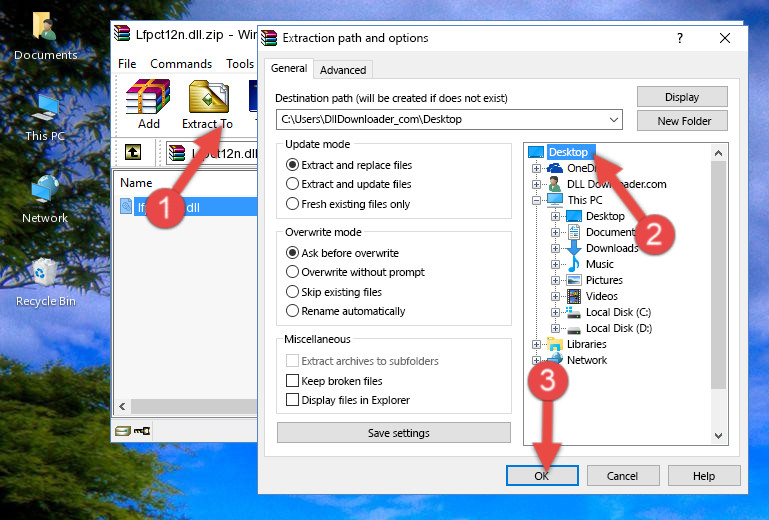Image resolution: width=769 pixels, height=520 pixels.
Task: Select the This PC desktop icon
Action: pyautogui.click(x=45, y=118)
